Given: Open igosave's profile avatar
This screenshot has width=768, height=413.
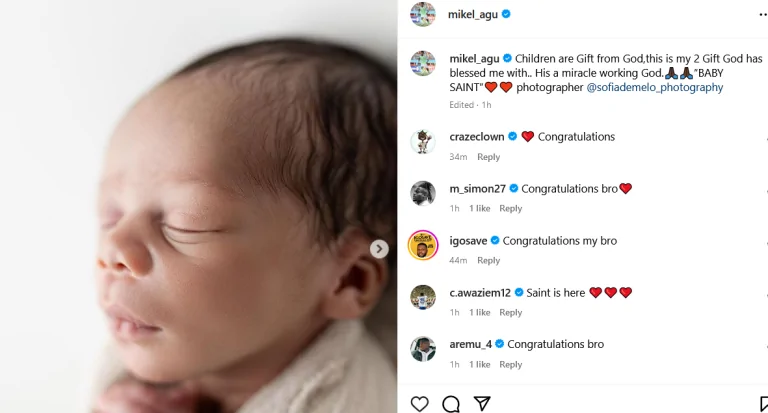Looking at the screenshot, I should tap(423, 245).
